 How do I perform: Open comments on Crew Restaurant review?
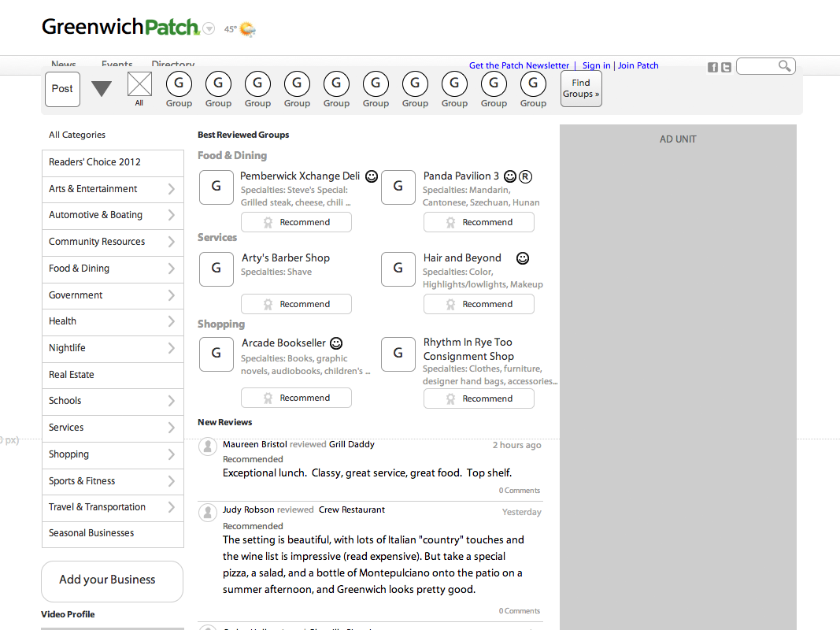click(519, 611)
